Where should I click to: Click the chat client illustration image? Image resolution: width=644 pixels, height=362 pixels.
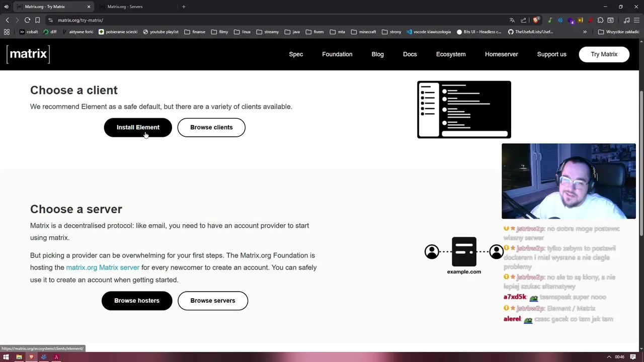464,110
